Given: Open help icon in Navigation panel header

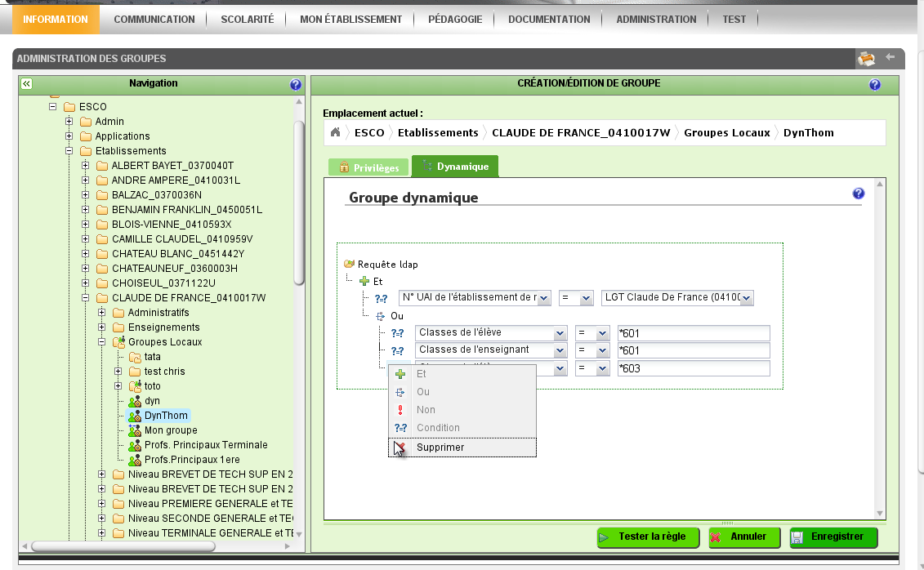Looking at the screenshot, I should coord(296,84).
